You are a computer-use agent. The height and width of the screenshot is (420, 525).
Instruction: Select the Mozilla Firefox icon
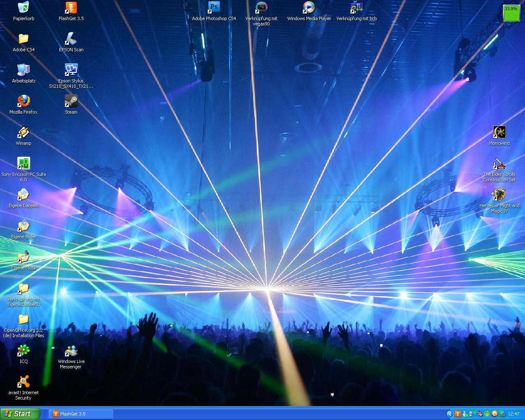click(23, 101)
